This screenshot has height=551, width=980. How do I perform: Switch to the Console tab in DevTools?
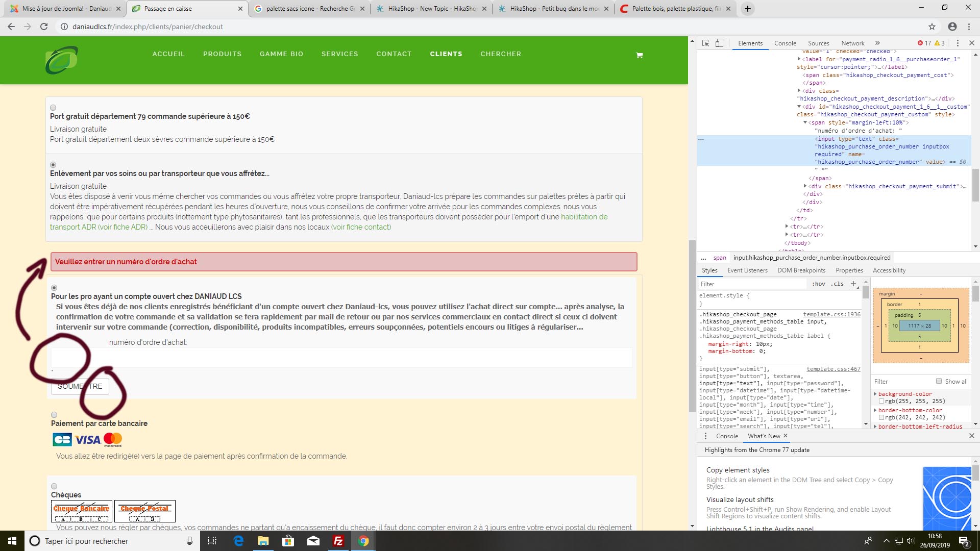(x=785, y=43)
